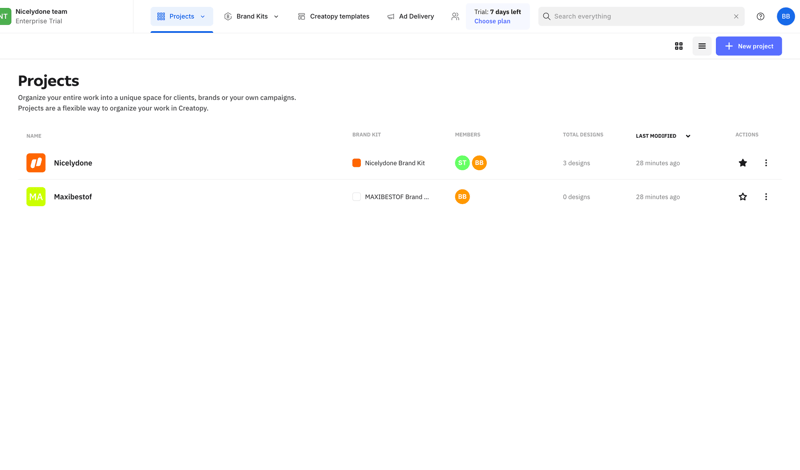Click the Search everything field
The image size is (800, 470).
tap(641, 16)
